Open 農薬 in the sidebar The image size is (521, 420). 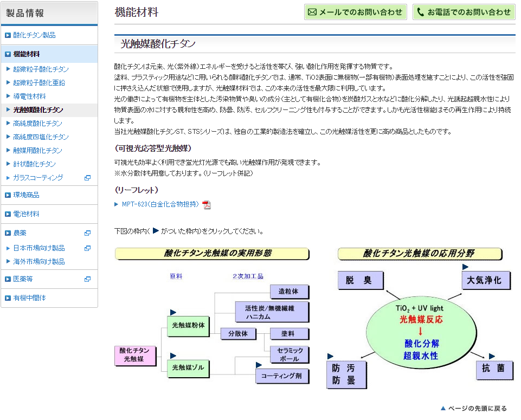click(20, 233)
